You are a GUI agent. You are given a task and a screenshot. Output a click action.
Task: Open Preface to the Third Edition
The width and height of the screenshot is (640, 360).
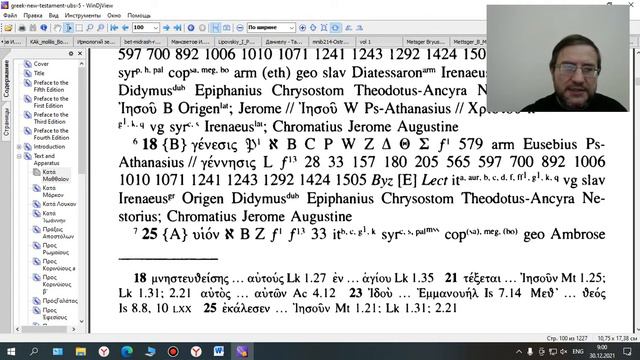[51, 118]
